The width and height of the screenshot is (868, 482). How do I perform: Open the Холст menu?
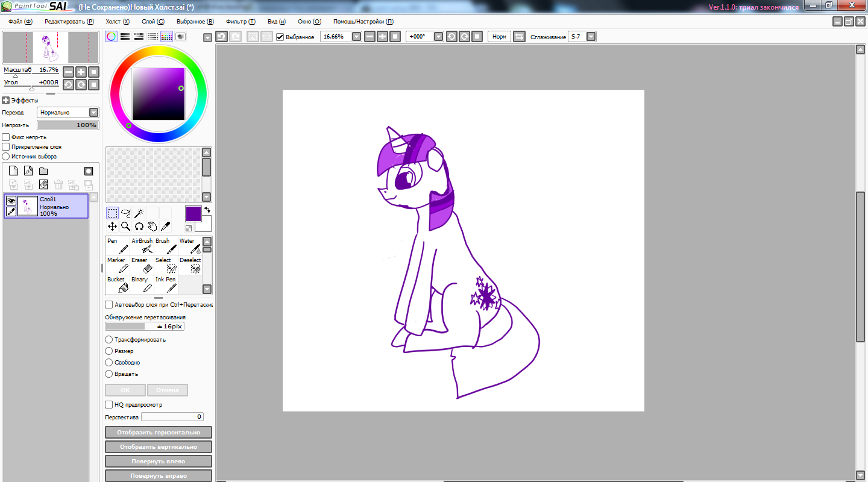pos(117,22)
